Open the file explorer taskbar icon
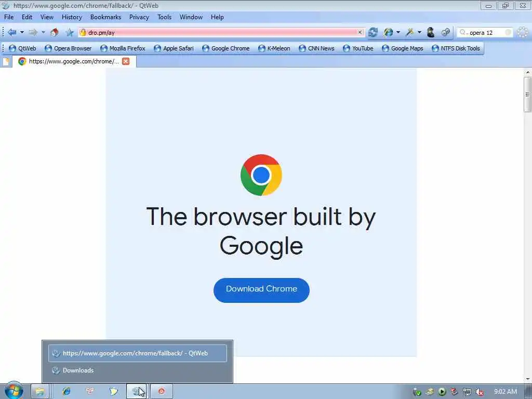Screen dimensions: 532x399 click(x=39, y=392)
